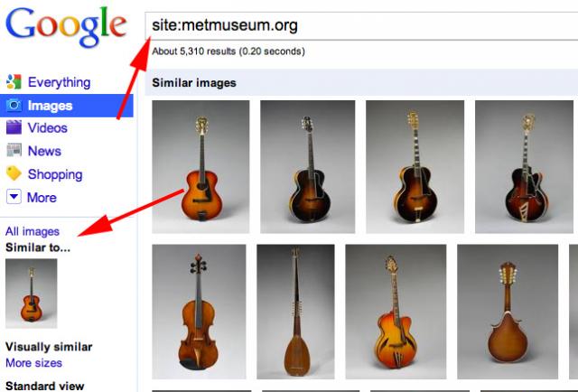Open the orange archtop guitar in second row
Screen dimensions: 578x392
click(395, 311)
